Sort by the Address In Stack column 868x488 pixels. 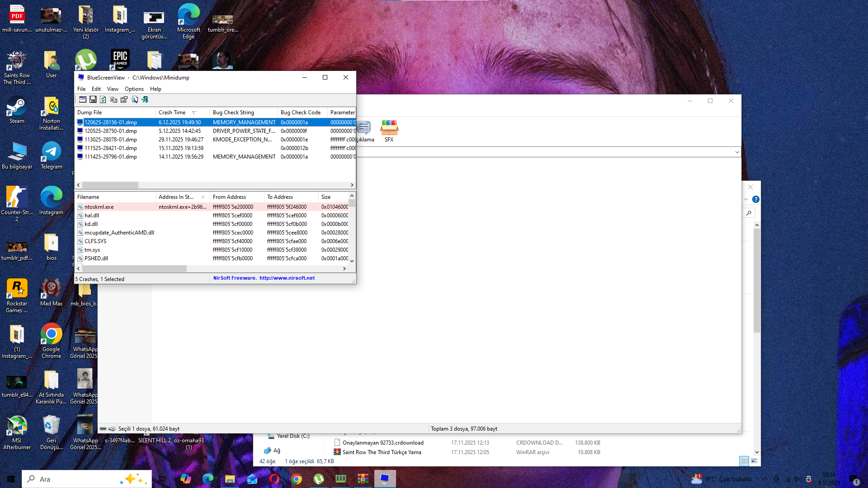coord(176,197)
